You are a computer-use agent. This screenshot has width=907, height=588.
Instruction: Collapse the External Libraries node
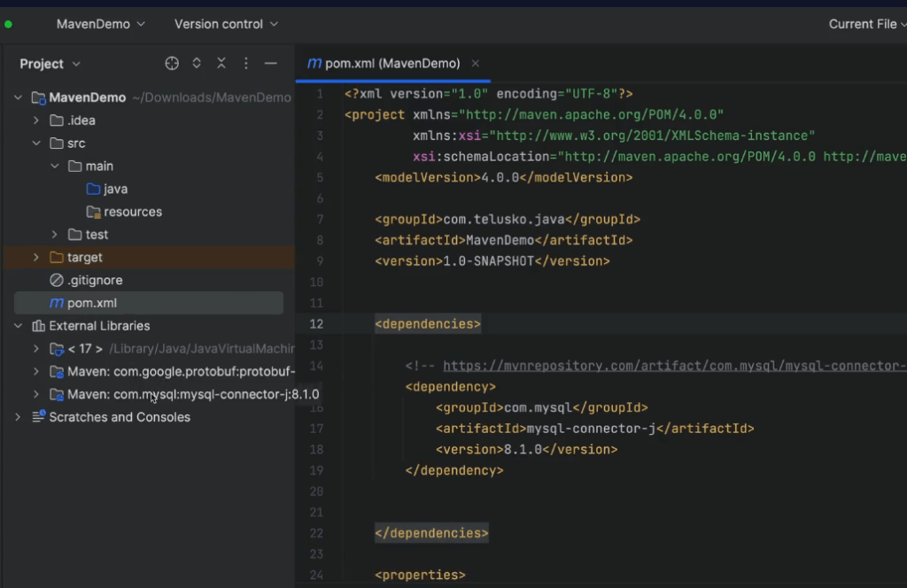click(18, 326)
